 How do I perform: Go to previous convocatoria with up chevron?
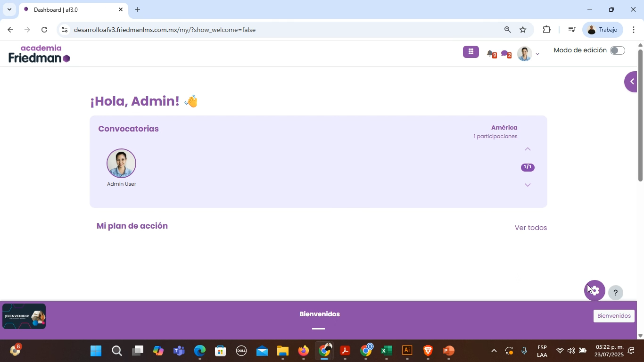tap(528, 149)
